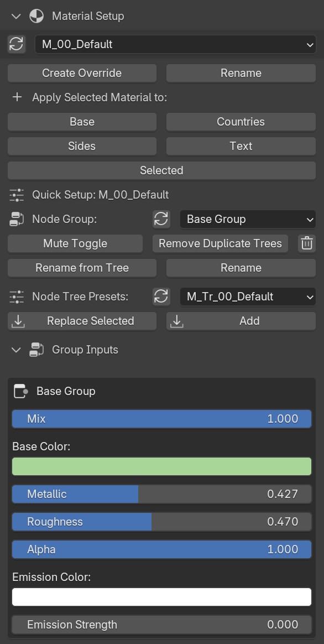Image resolution: width=324 pixels, height=644 pixels.
Task: Open the Emission Color white swatch
Action: [x=162, y=597]
